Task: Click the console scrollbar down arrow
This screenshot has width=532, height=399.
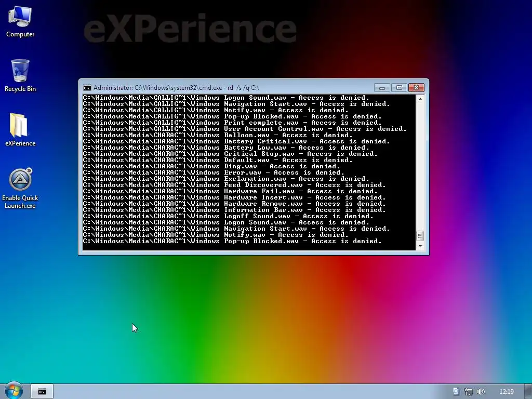Action: [420, 246]
